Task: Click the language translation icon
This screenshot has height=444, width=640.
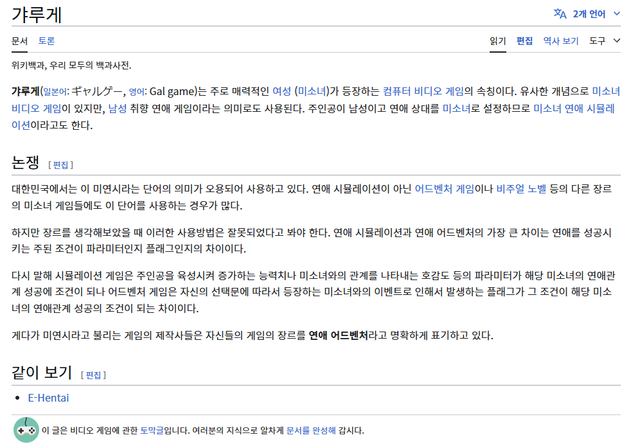Action: coord(560,14)
